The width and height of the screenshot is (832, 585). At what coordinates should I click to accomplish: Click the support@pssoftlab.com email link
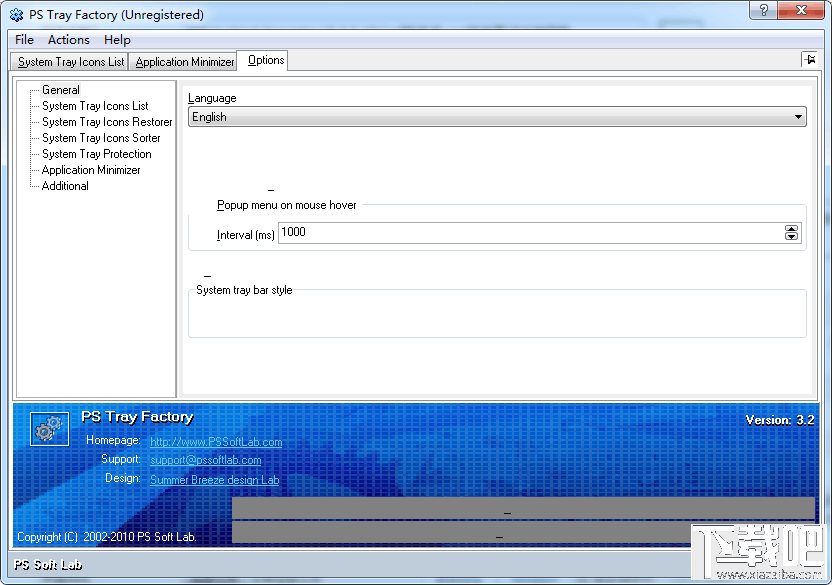point(205,460)
